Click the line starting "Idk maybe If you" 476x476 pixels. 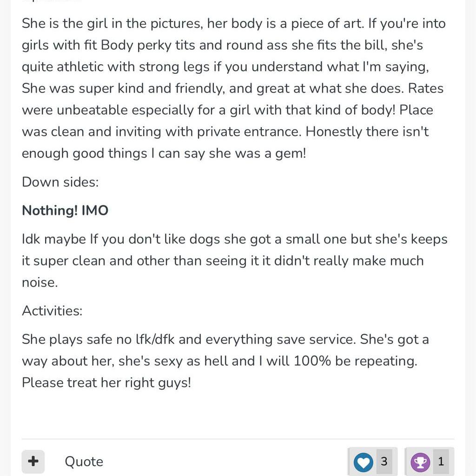(234, 239)
